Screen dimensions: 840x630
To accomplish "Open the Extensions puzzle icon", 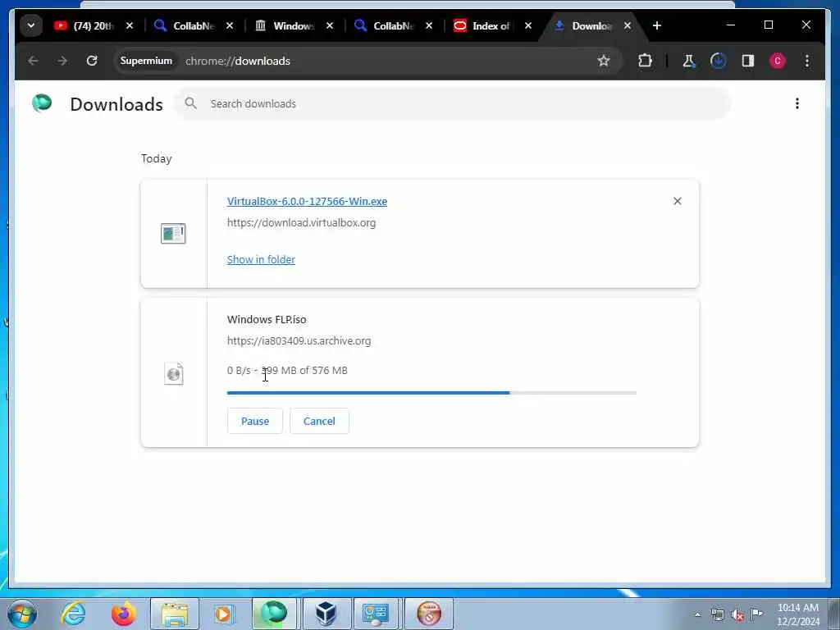I will tap(645, 61).
